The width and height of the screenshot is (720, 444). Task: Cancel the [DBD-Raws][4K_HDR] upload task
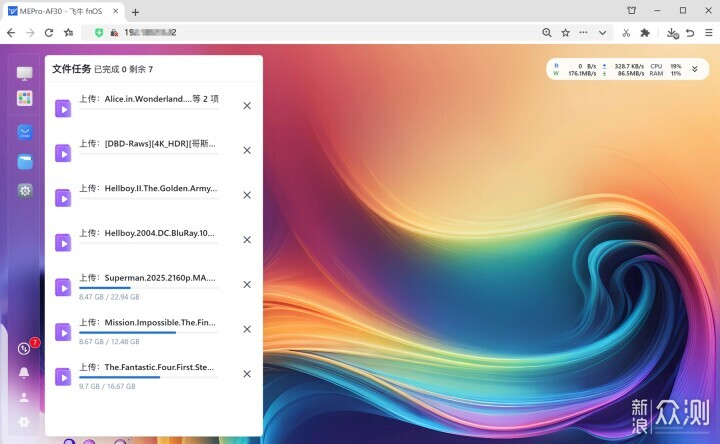coord(247,150)
